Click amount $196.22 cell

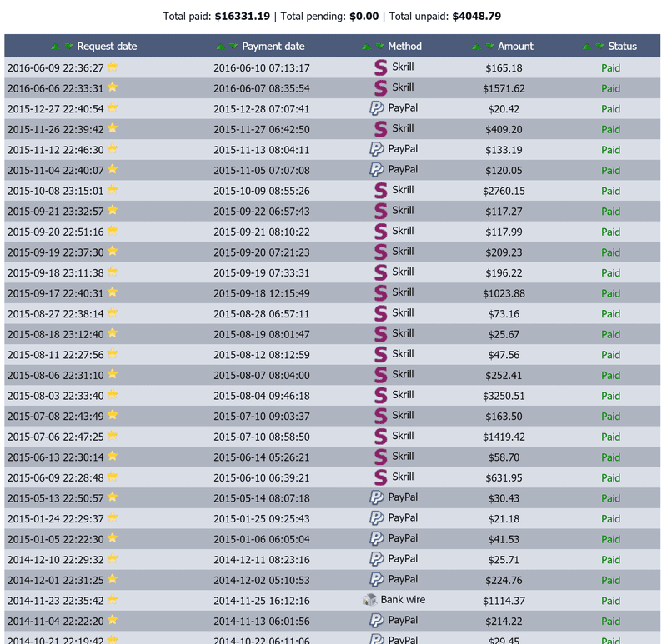tap(504, 273)
